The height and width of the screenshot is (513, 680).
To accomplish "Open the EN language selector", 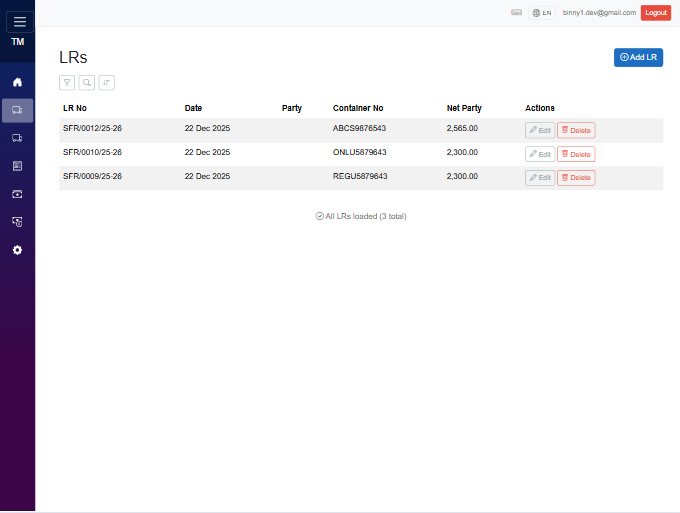I will 542,13.
